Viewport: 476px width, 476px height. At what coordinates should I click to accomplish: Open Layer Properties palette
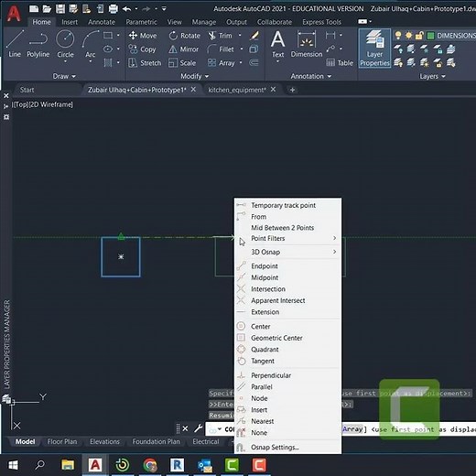pos(374,49)
